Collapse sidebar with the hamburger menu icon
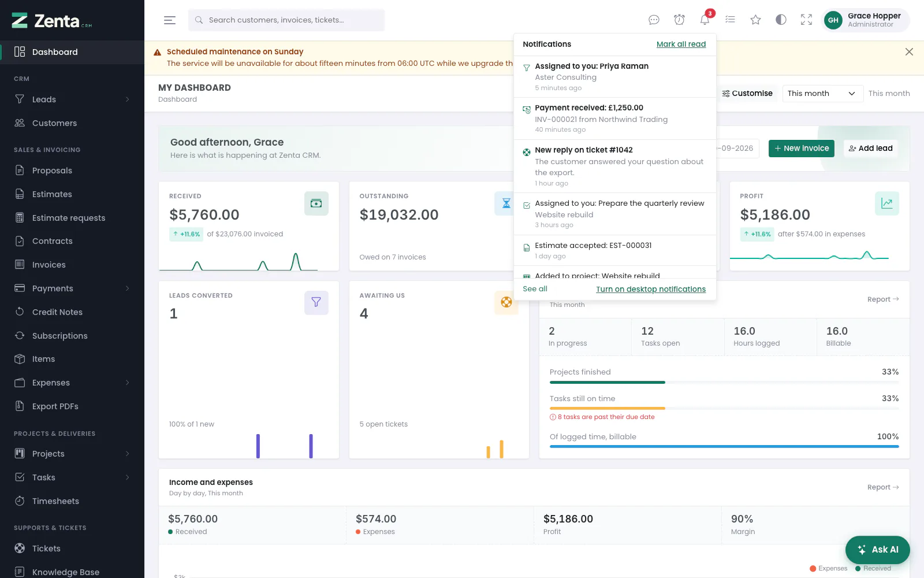 (170, 20)
